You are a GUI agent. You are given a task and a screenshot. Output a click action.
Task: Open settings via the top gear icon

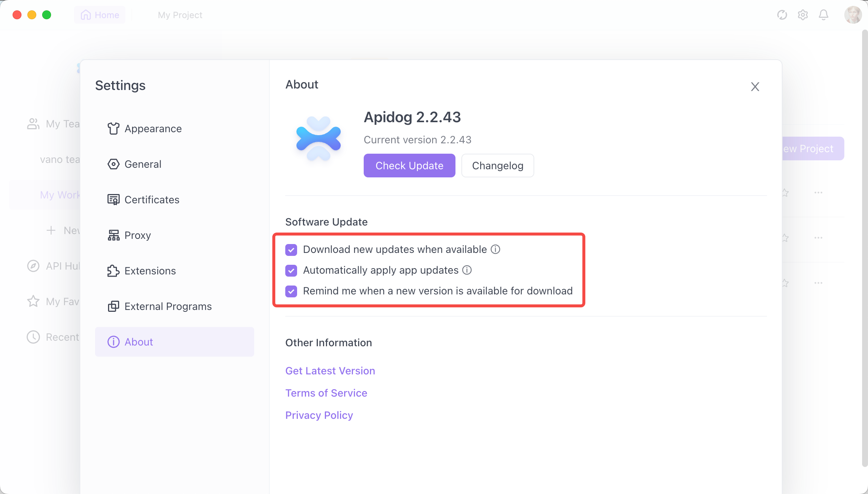coord(803,15)
